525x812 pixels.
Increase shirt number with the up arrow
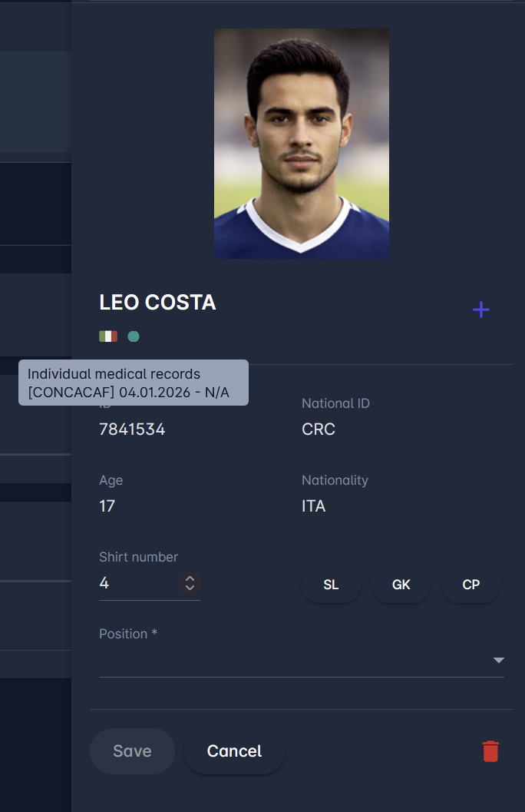coord(190,578)
